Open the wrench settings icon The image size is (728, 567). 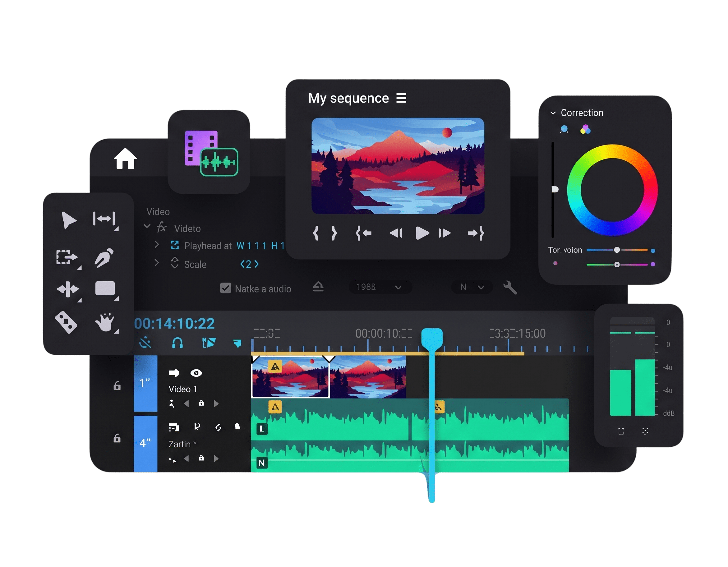point(510,287)
